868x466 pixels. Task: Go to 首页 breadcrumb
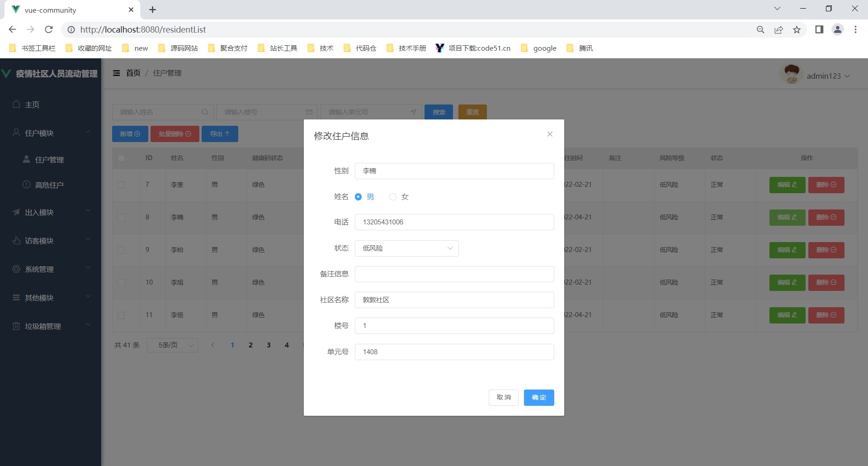pyautogui.click(x=133, y=73)
